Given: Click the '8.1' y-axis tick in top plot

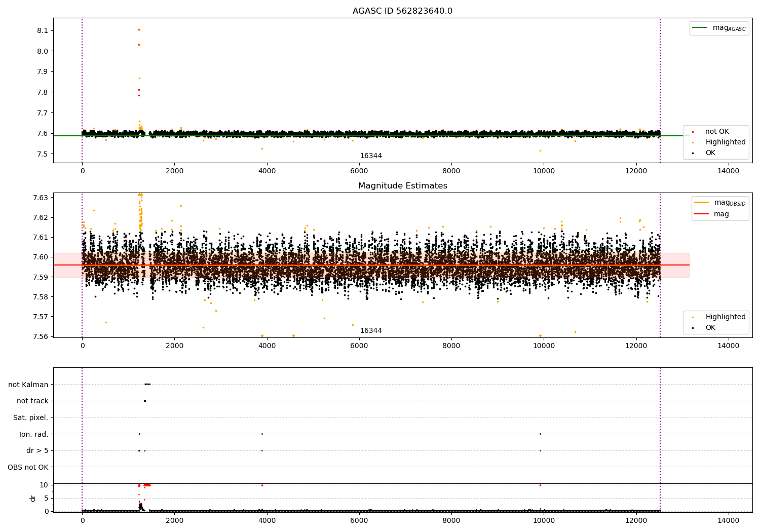Looking at the screenshot, I should (x=43, y=30).
